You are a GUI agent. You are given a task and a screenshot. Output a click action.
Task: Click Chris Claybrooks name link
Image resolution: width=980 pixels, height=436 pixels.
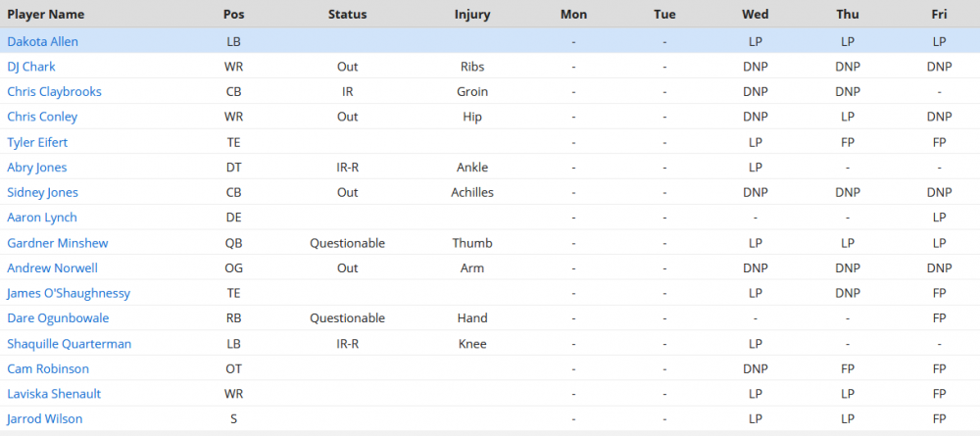54,92
